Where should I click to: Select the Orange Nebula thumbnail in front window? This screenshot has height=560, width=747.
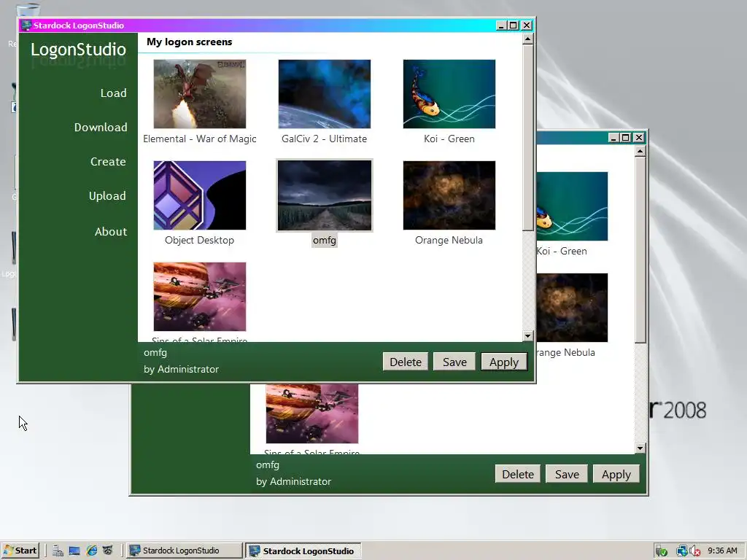(449, 195)
